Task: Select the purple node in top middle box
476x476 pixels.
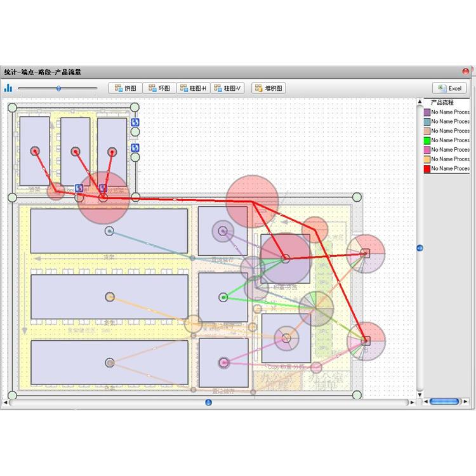Action: (223, 231)
